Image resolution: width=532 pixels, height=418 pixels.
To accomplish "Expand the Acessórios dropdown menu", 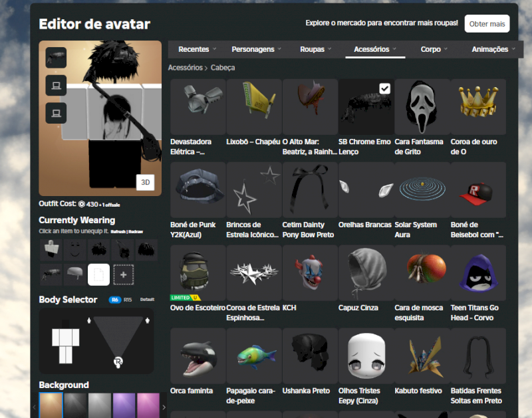I will [375, 49].
